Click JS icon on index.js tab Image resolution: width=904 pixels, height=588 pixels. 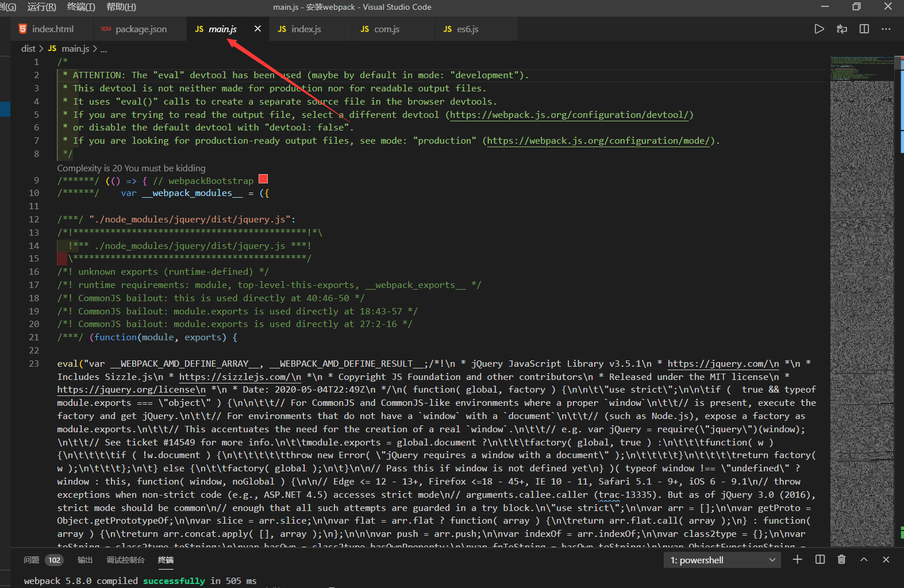click(282, 29)
